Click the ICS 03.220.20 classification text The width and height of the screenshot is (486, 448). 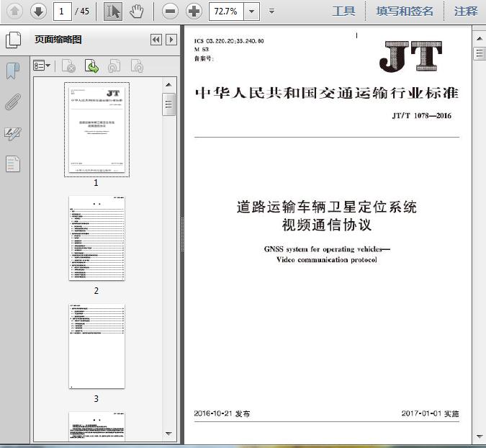(x=229, y=41)
